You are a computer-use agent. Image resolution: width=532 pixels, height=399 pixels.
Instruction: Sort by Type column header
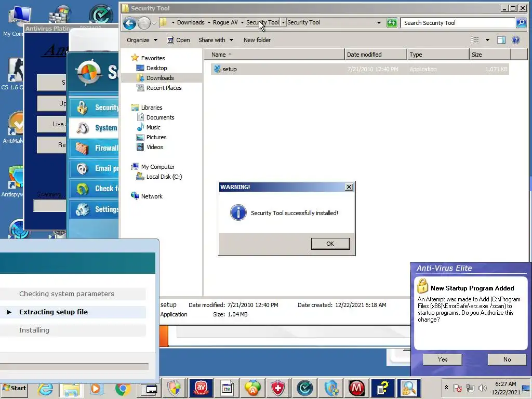[x=437, y=55]
